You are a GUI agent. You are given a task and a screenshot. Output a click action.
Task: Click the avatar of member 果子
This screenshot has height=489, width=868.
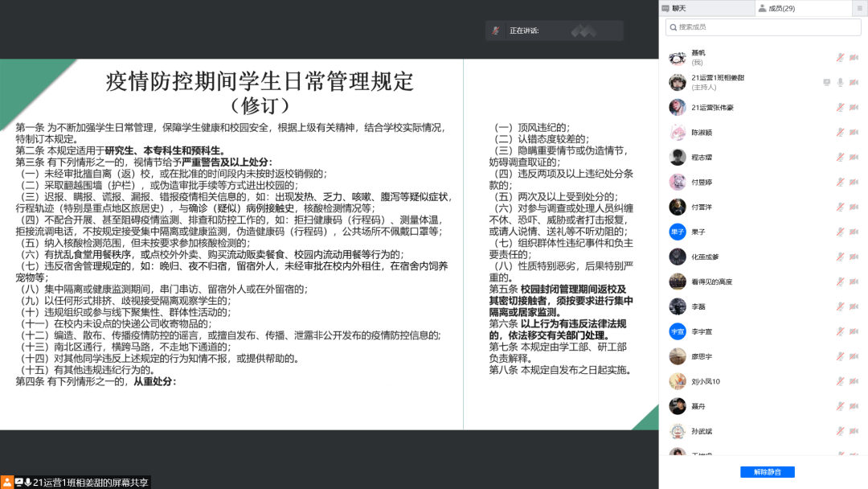pos(677,232)
